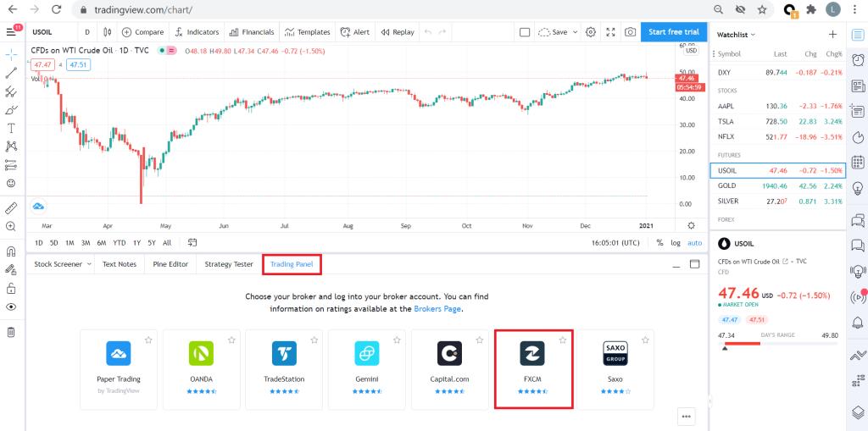Click the trash remove drawings icon

pyautogui.click(x=11, y=333)
